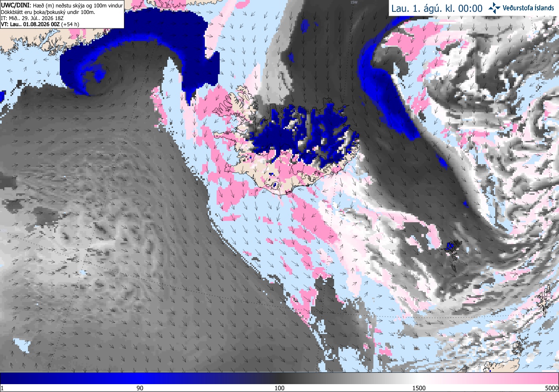
Task: Click the 15W longitude label at the top
Action: point(354,2)
